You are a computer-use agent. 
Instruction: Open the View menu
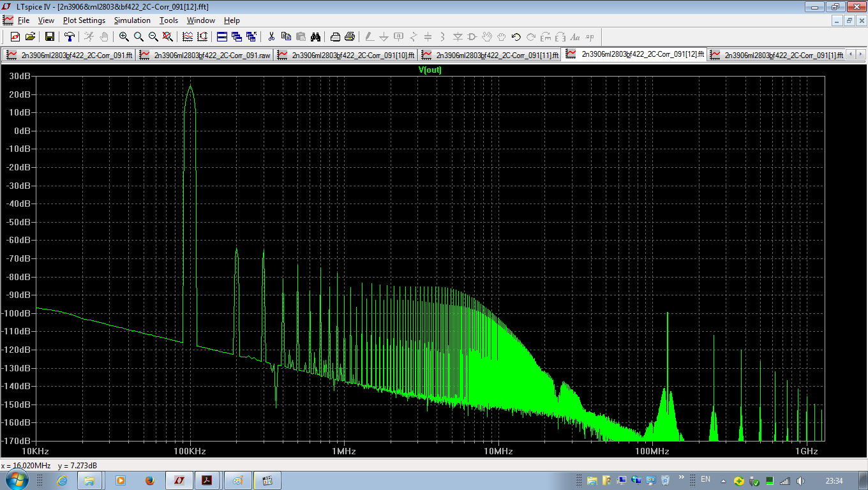click(46, 20)
